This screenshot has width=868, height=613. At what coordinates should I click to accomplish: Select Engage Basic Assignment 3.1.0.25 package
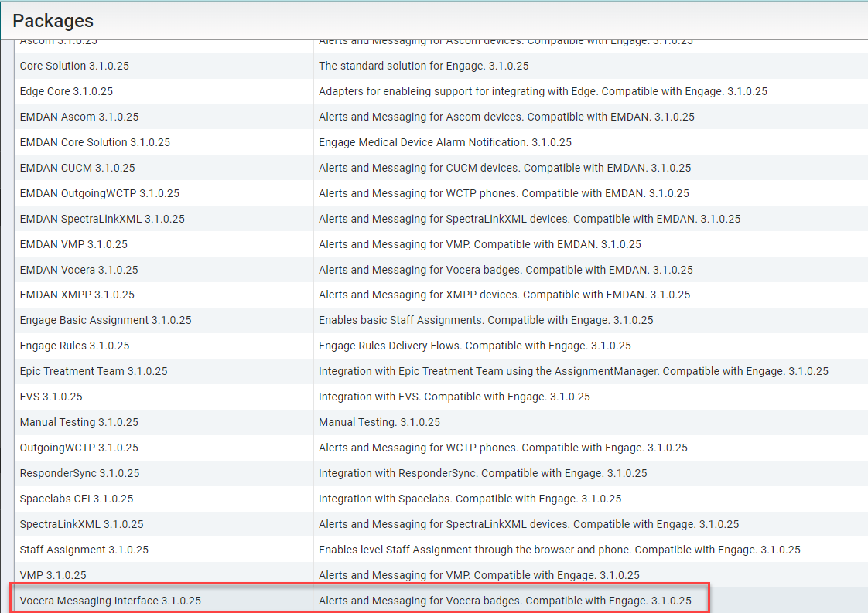tap(105, 320)
